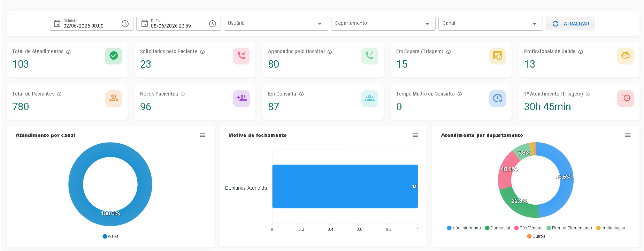Click info icon beside Profissionais de Saúde
644x251 pixels.
tap(581, 52)
